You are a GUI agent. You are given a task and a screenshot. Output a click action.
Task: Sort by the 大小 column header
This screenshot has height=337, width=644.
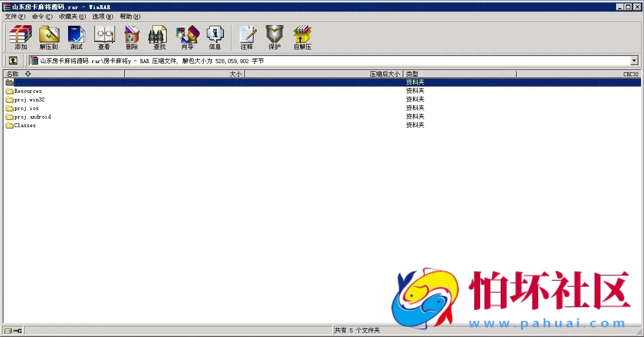pos(235,73)
